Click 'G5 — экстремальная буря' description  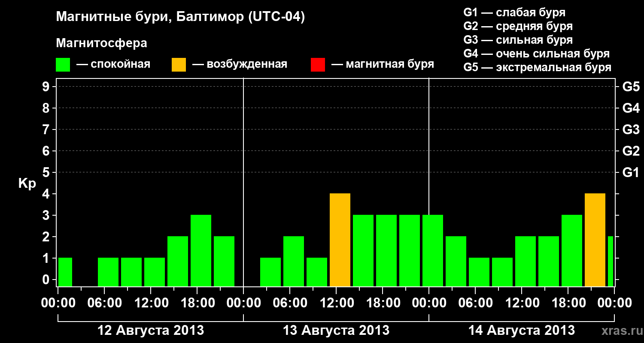(x=538, y=68)
